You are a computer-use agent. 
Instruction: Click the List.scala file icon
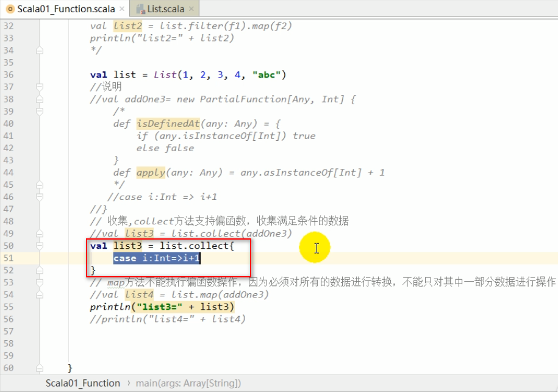point(141,9)
